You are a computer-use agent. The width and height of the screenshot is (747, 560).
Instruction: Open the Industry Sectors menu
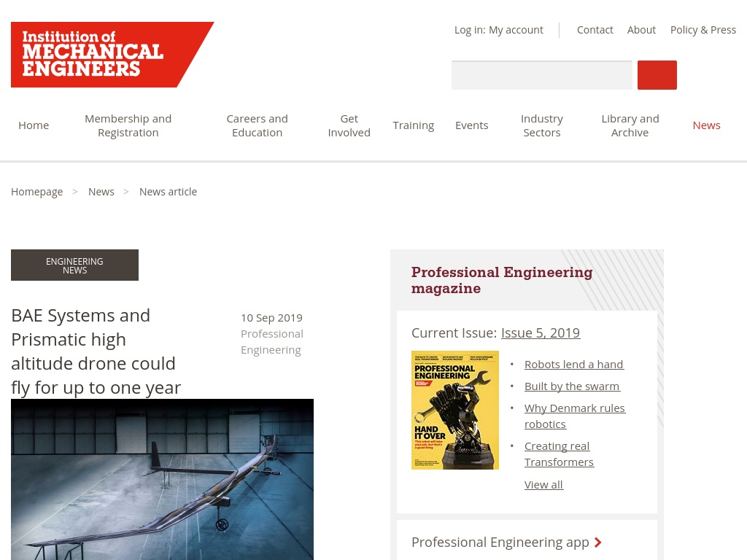[x=542, y=125]
